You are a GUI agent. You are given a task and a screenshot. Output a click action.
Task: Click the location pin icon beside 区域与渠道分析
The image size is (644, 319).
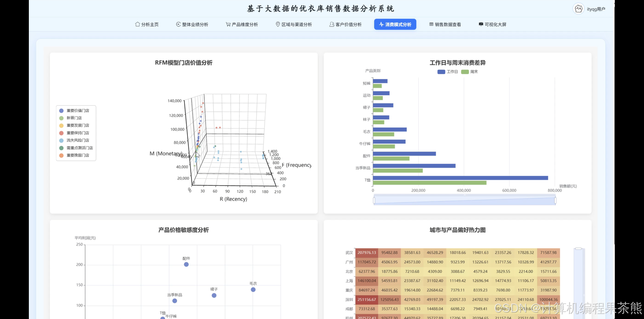[x=278, y=24]
